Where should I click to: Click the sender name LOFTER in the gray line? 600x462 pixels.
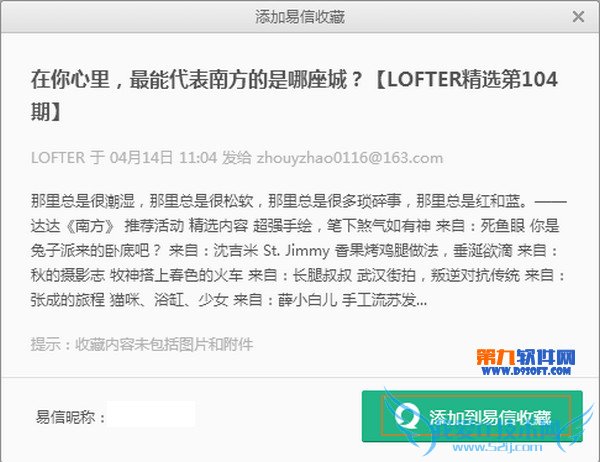58,158
